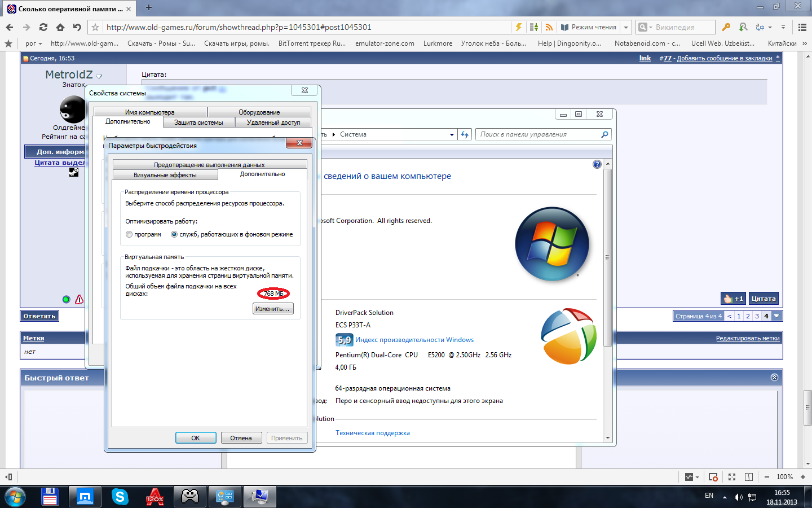This screenshot has height=508, width=812.
Task: Select the 'программ' radio button
Action: click(129, 234)
